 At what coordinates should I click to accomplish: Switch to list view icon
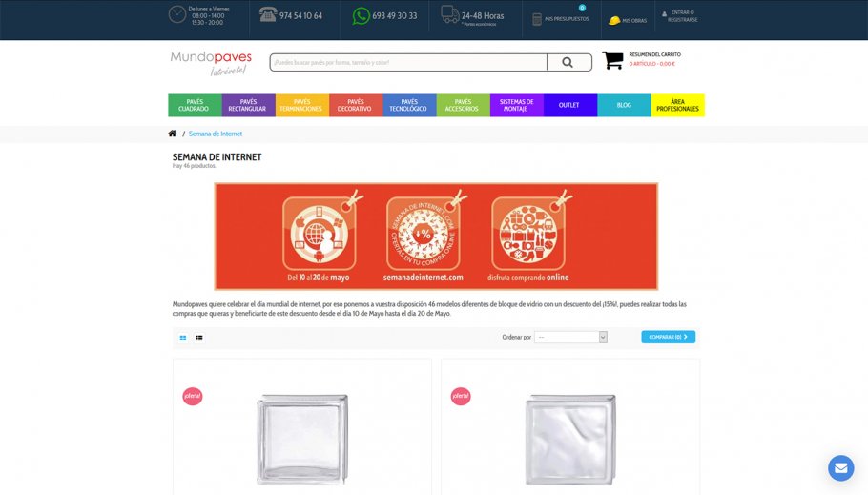click(199, 338)
